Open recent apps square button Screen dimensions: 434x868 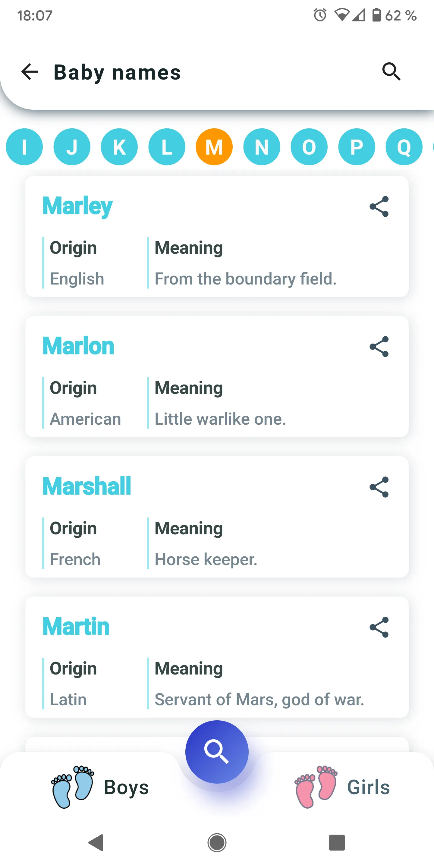coord(337,843)
